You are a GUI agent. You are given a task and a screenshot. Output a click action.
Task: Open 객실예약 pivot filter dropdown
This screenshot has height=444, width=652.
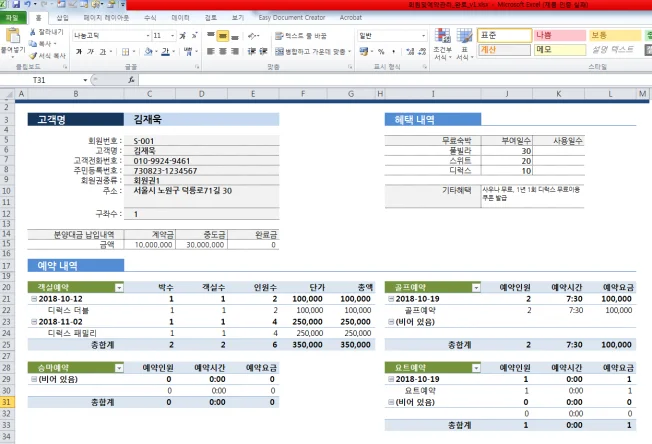pos(119,288)
